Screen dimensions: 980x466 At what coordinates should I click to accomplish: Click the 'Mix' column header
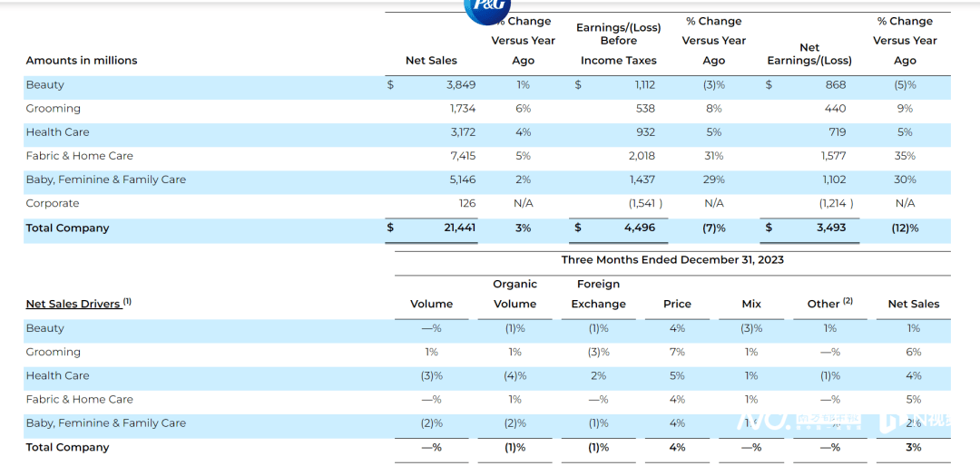[751, 305]
